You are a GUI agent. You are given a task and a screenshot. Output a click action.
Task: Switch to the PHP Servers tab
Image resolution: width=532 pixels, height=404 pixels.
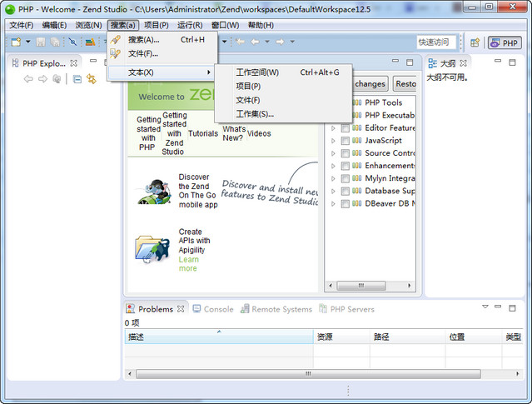[x=346, y=309]
